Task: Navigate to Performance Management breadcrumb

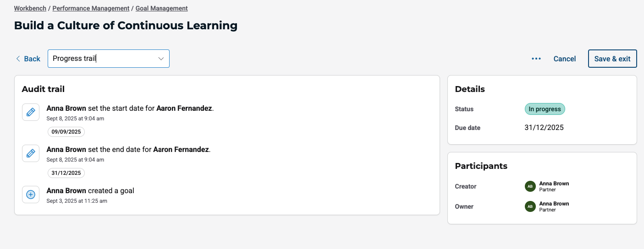Action: tap(91, 8)
